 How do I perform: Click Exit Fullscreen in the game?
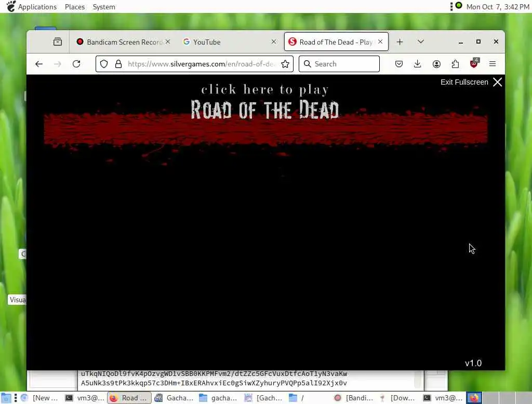tap(471, 82)
